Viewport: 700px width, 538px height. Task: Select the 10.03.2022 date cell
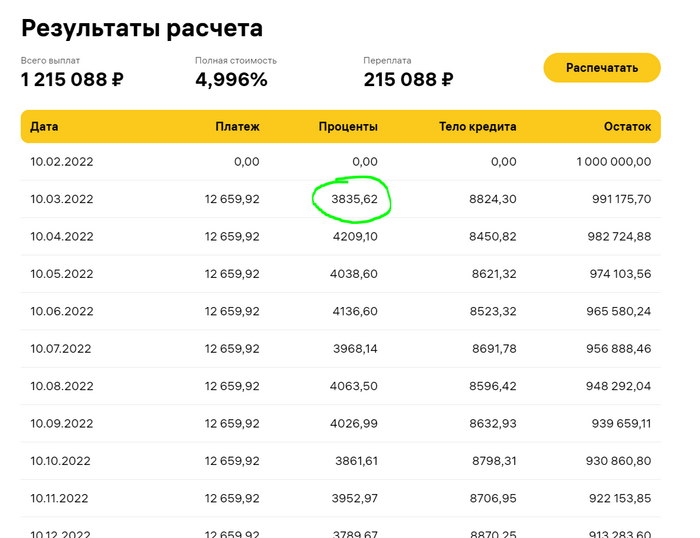(x=61, y=199)
